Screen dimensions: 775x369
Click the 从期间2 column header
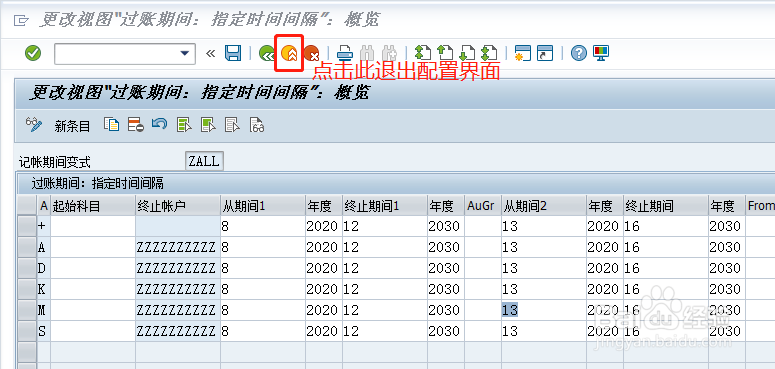point(544,205)
